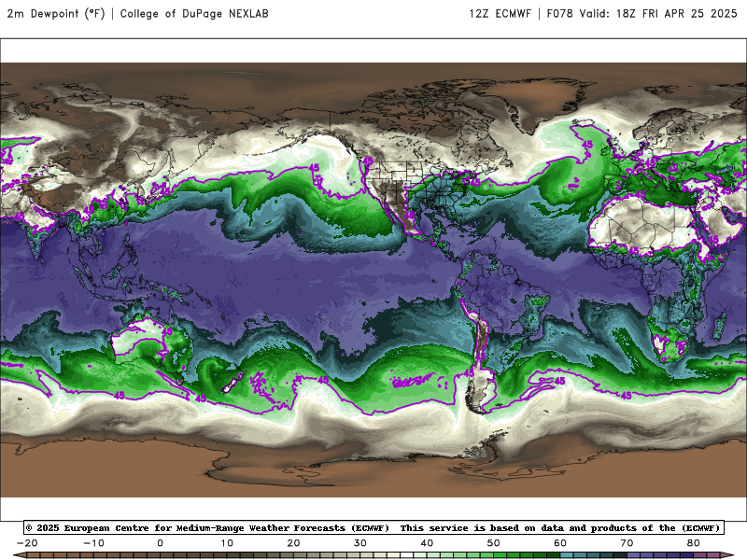Click the 45 contour label inside Australia
Screen dimensions: 747x560
[167, 331]
